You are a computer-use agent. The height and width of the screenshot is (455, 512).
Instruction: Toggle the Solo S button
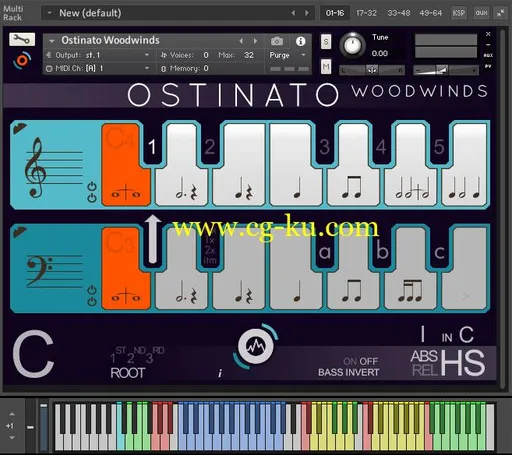[326, 42]
